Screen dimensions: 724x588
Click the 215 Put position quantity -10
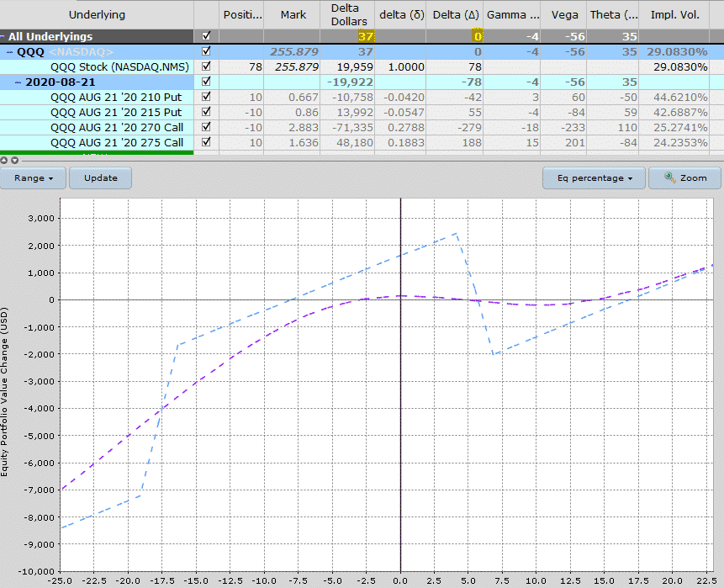click(253, 112)
